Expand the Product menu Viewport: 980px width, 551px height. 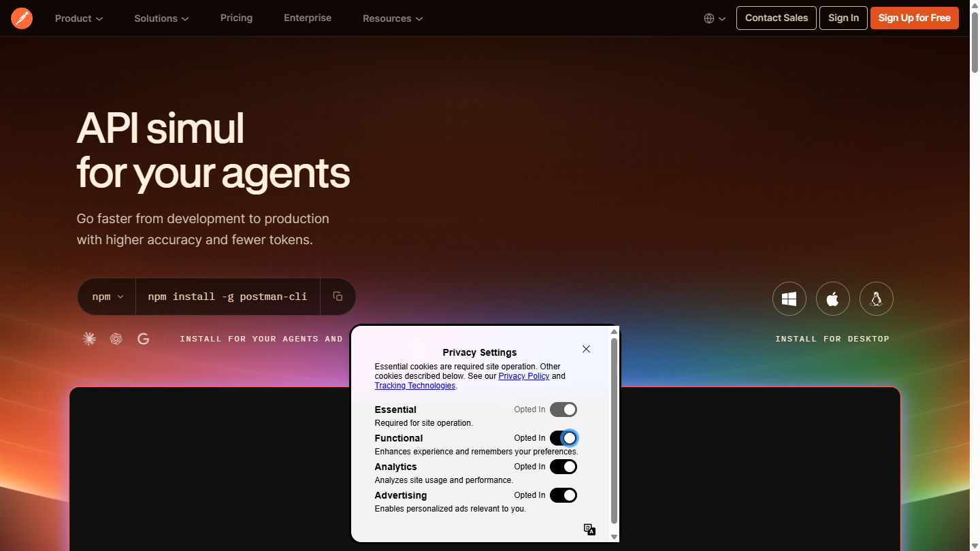[x=79, y=18]
